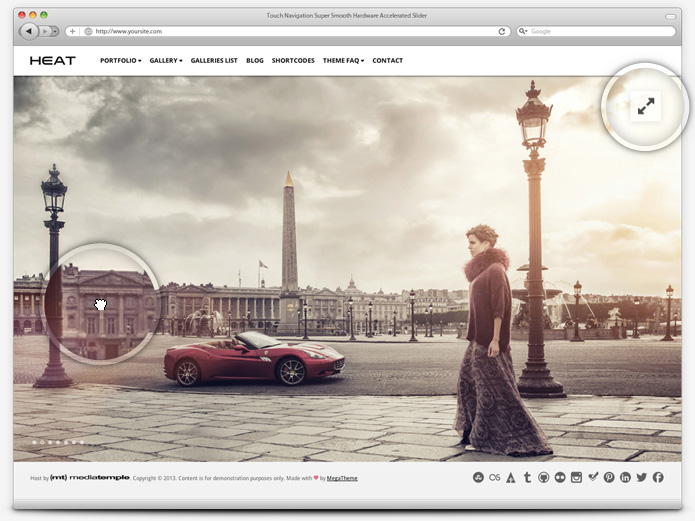
Task: Open the Facebook social icon
Action: coord(658,478)
